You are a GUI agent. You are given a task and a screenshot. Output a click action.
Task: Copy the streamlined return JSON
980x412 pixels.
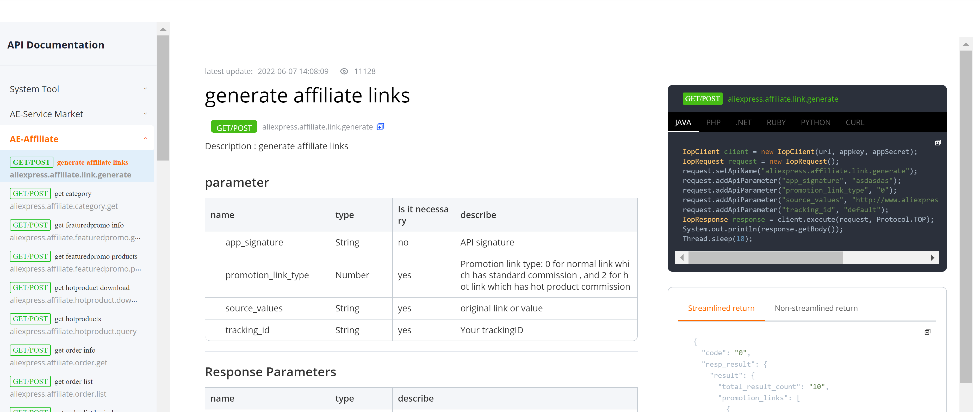[x=927, y=332]
